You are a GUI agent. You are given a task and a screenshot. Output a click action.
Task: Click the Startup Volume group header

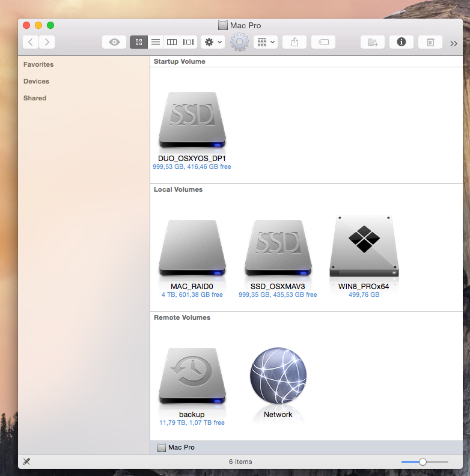(x=180, y=61)
